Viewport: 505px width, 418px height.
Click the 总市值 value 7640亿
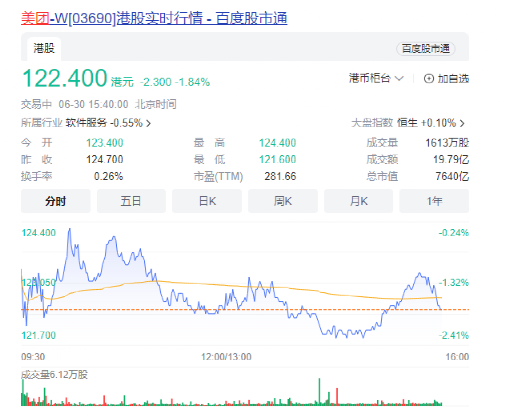[x=452, y=176]
